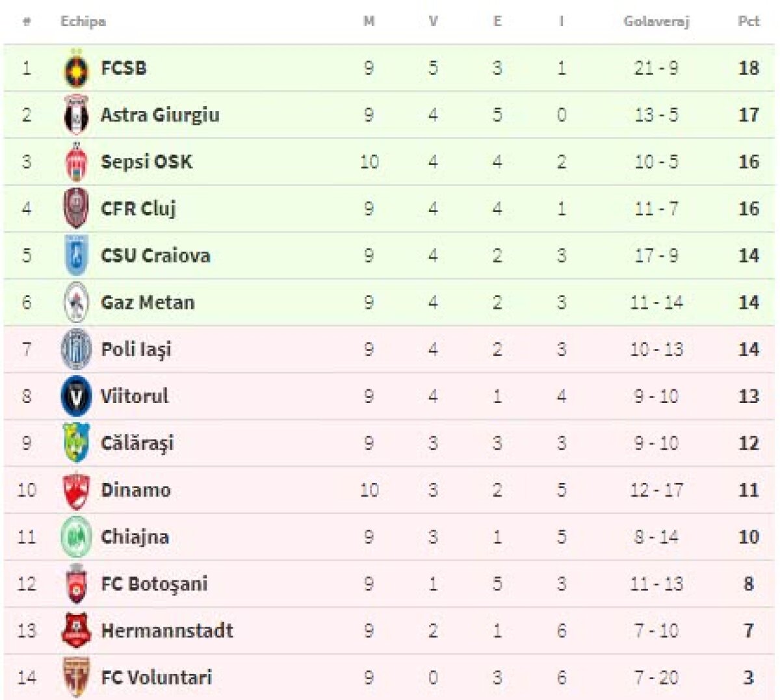Open the FC Botoșani team link

154,584
